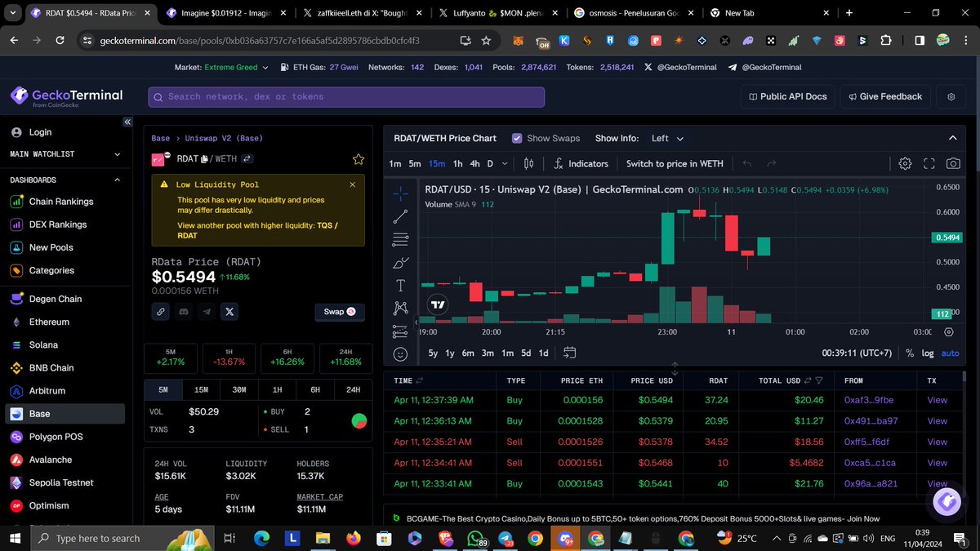Open timezone selector 00:39:11 (UTC+7)
980x551 pixels.
click(x=857, y=353)
